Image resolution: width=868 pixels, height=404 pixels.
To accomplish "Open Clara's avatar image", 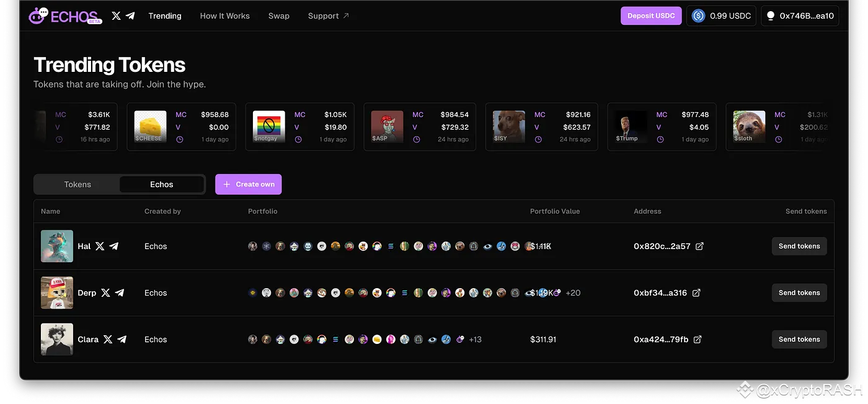I will point(57,340).
